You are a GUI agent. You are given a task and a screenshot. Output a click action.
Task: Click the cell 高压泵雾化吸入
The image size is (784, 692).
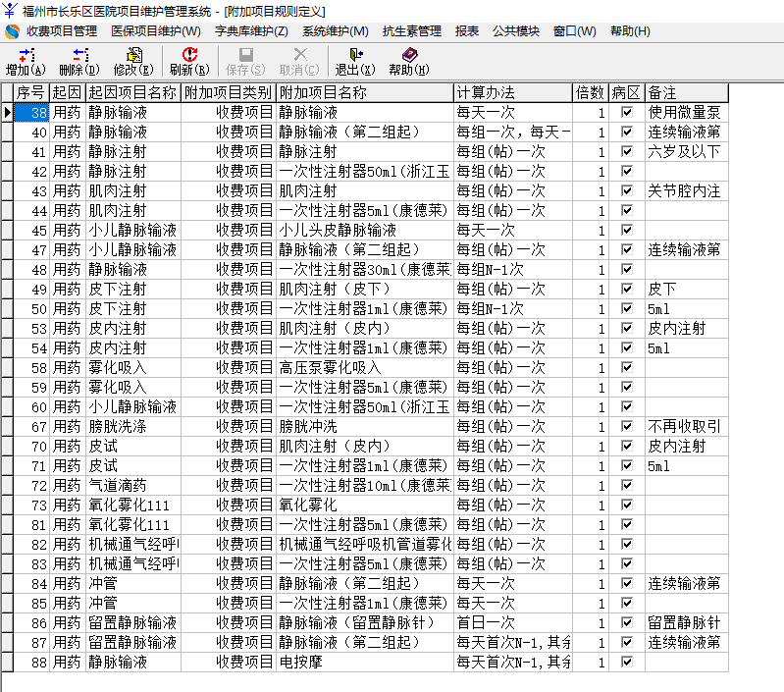tap(364, 367)
